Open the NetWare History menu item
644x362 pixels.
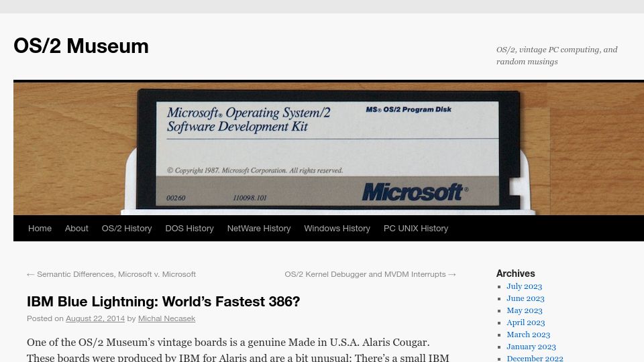(x=259, y=228)
